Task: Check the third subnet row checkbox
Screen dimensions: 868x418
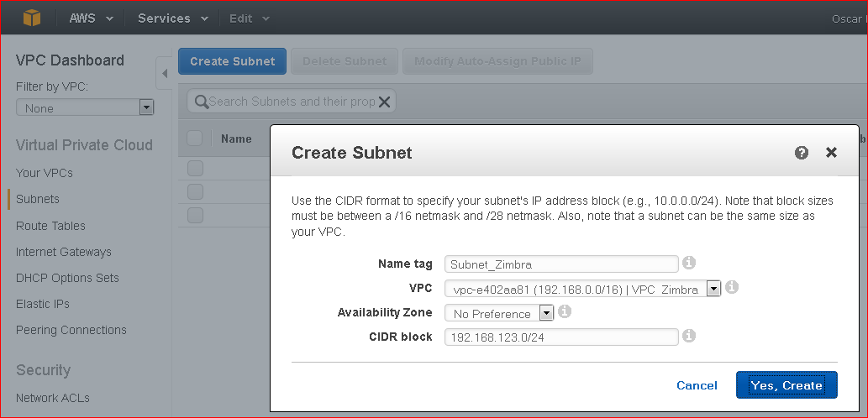Action: (x=195, y=215)
